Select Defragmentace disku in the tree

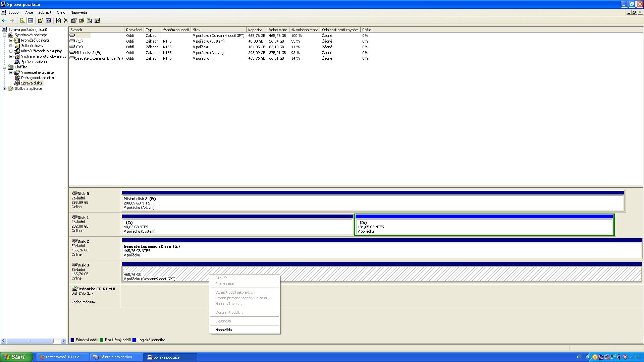38,78
